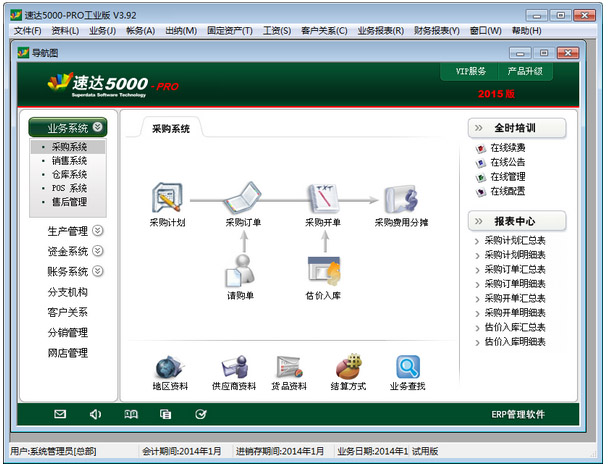
Task: Click the copy documents icon in bottom bar
Action: pyautogui.click(x=166, y=414)
